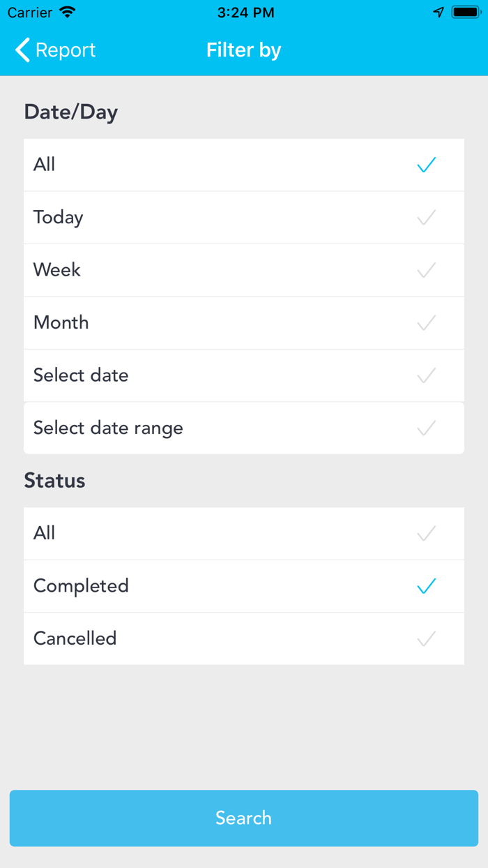Tap the checkmark icon beside Week
The width and height of the screenshot is (488, 868).
click(426, 270)
